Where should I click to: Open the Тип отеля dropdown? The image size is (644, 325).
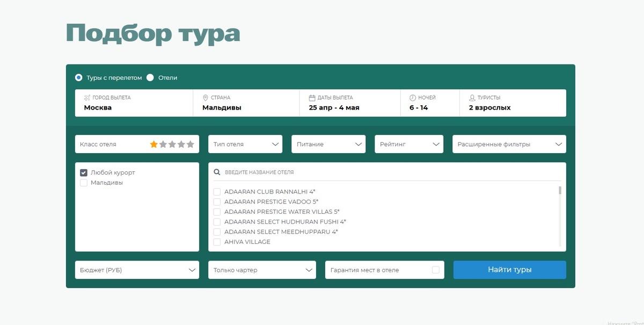245,144
